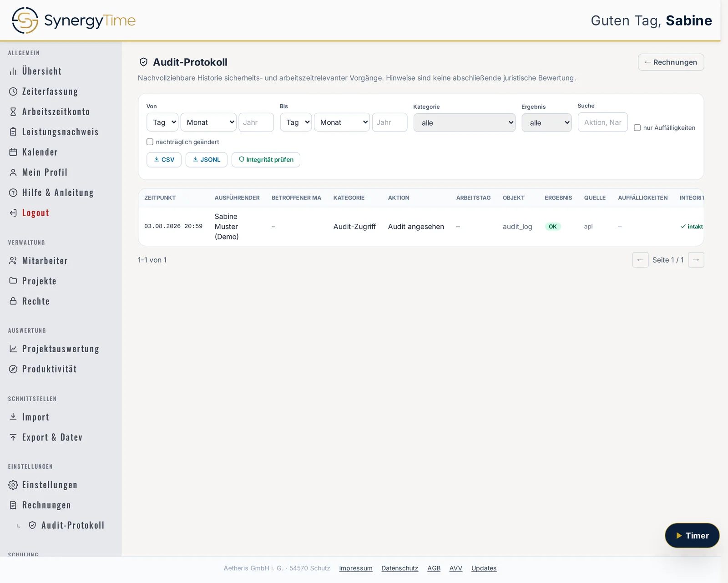The height and width of the screenshot is (583, 728).
Task: Open the Bis Tag dropdown
Action: click(296, 122)
